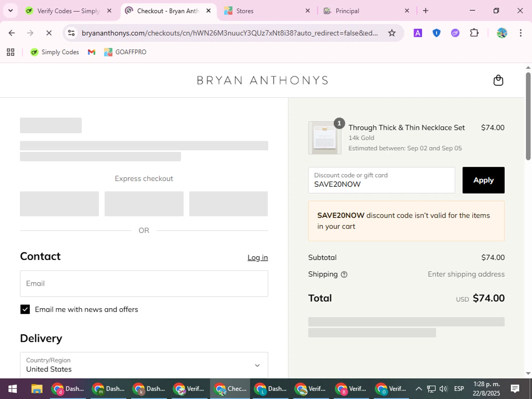Click the total amount $74.00

tap(489, 298)
